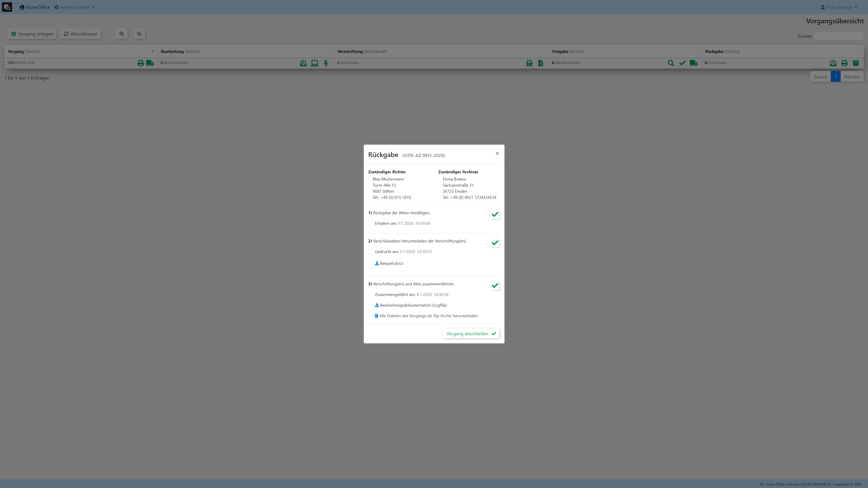Select page 1 in pagination
The height and width of the screenshot is (488, 868).
click(x=835, y=77)
